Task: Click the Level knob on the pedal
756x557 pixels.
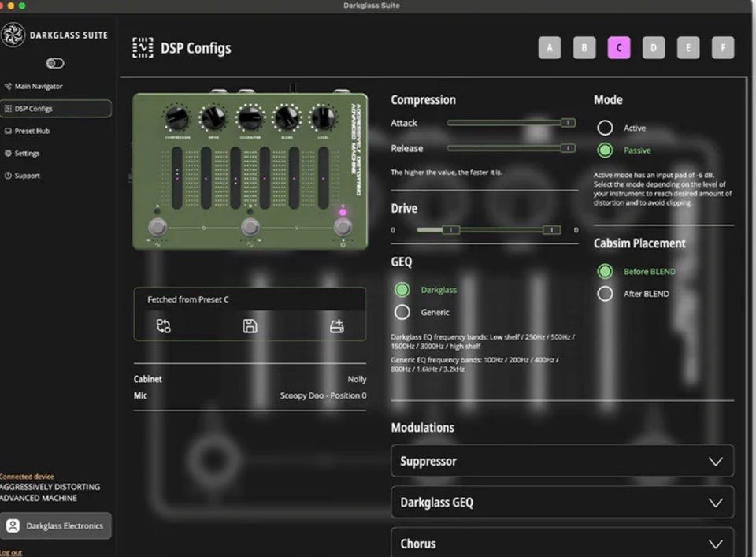Action: click(x=323, y=117)
